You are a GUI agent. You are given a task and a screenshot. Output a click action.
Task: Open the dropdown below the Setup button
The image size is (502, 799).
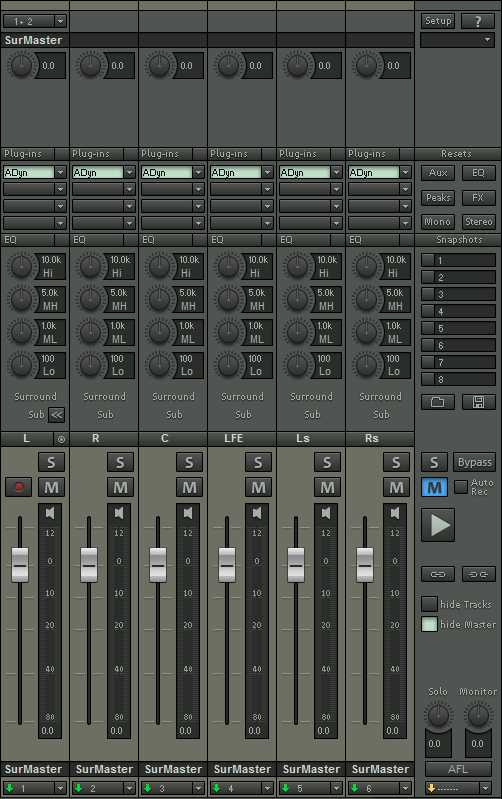[x=457, y=40]
